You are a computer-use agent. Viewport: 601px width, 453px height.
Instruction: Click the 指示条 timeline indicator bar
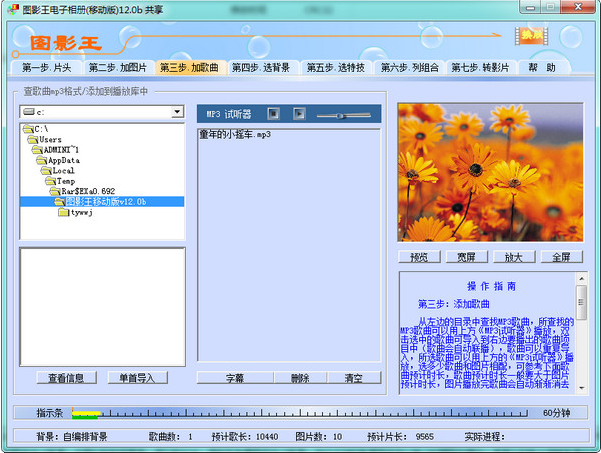300,413
